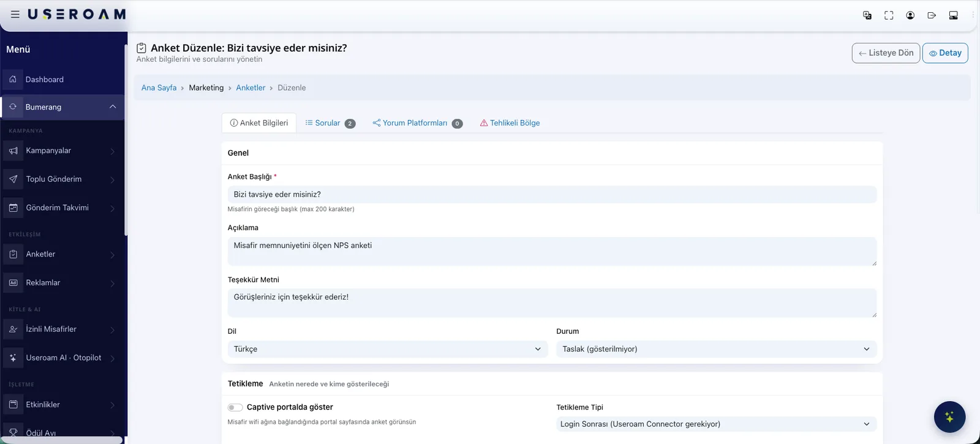The width and height of the screenshot is (980, 444).
Task: Switch to the Sorular tab
Action: 330,123
